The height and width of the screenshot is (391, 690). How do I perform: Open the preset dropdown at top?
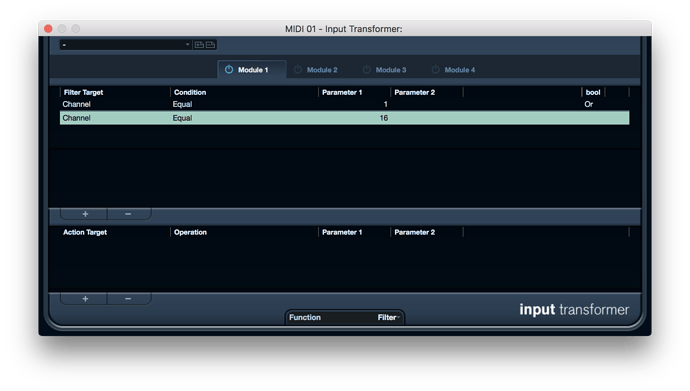coord(126,44)
